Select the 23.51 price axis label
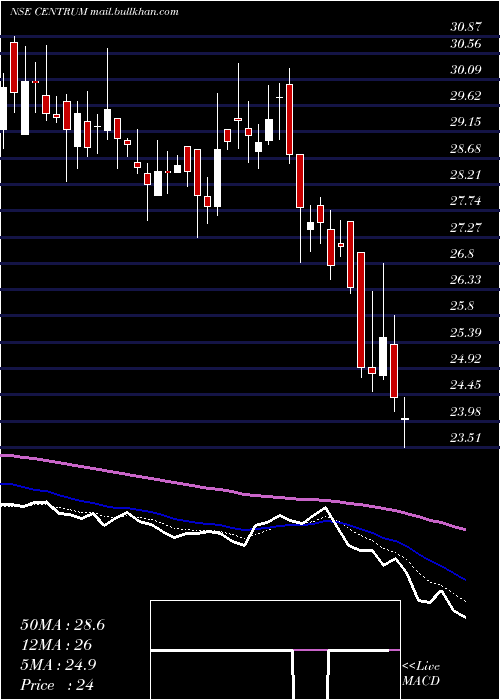500x700 pixels. click(466, 437)
